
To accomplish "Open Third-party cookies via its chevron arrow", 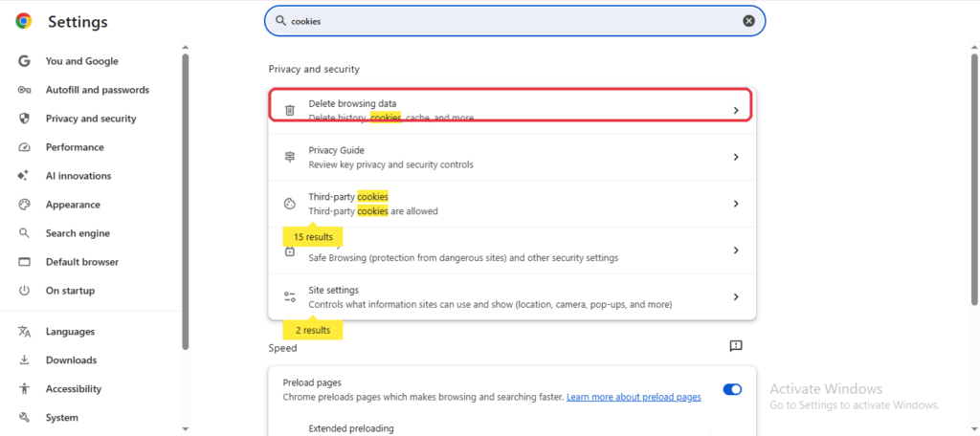I will [736, 204].
